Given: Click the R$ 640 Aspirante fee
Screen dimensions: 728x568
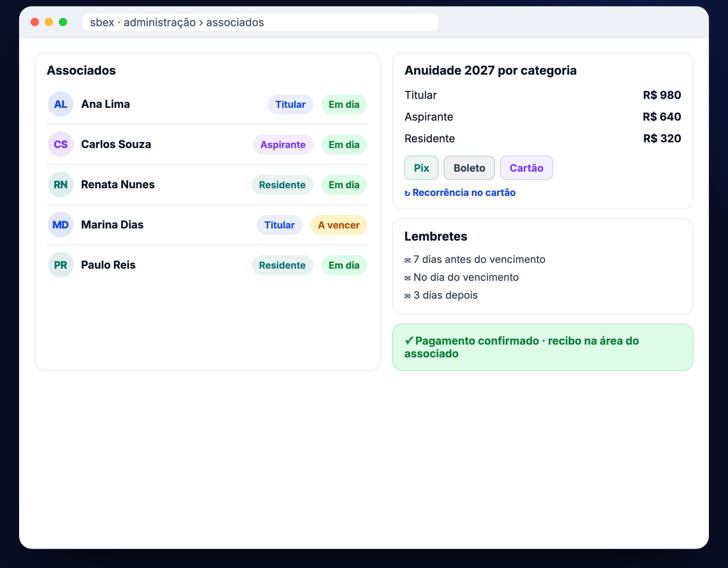Looking at the screenshot, I should tap(662, 117).
